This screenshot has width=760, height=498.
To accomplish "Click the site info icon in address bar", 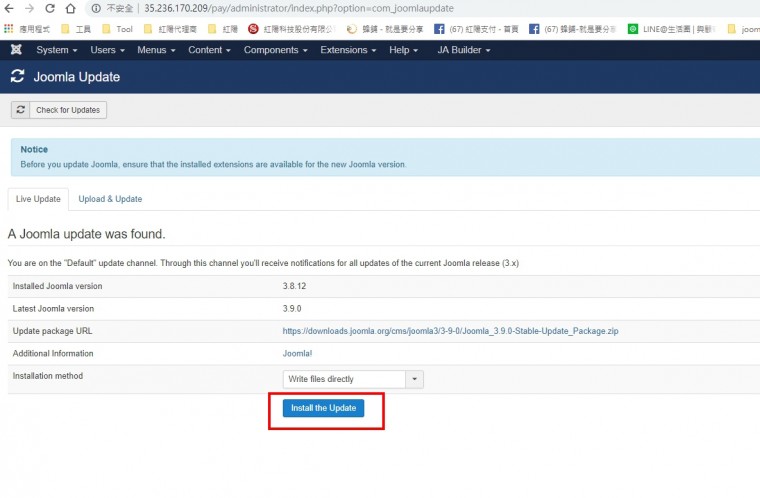I will tap(96, 8).
